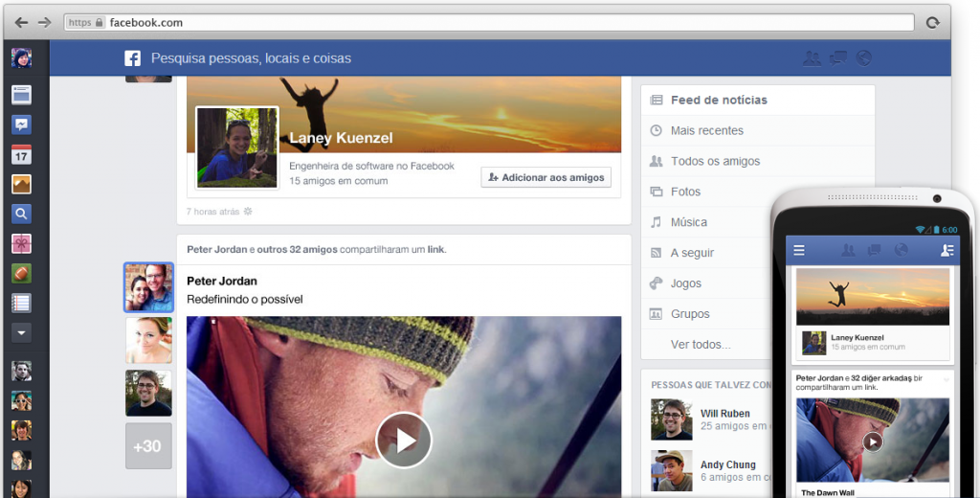This screenshot has width=980, height=498.
Task: Select Feed de notícias in feed menu
Action: [719, 100]
